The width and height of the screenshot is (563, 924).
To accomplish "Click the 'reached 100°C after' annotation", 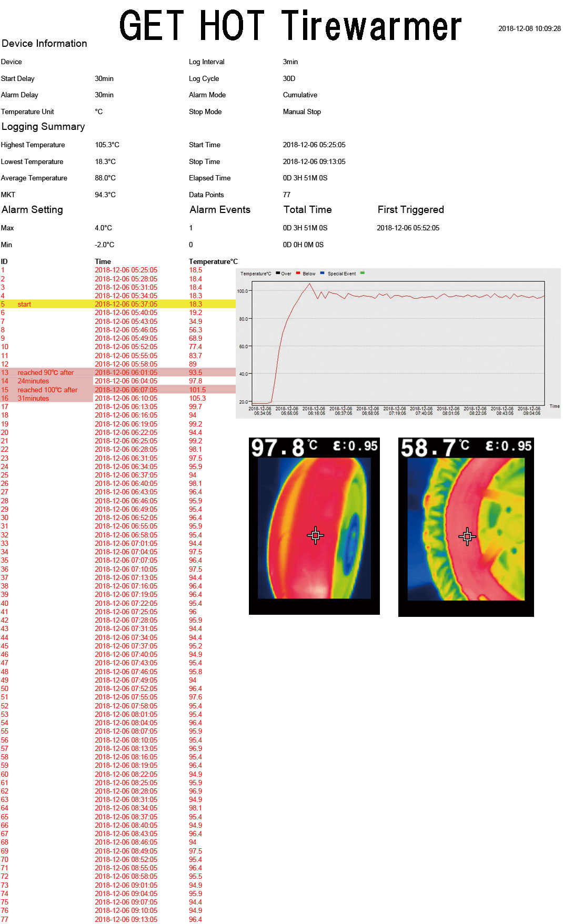I will (47, 390).
